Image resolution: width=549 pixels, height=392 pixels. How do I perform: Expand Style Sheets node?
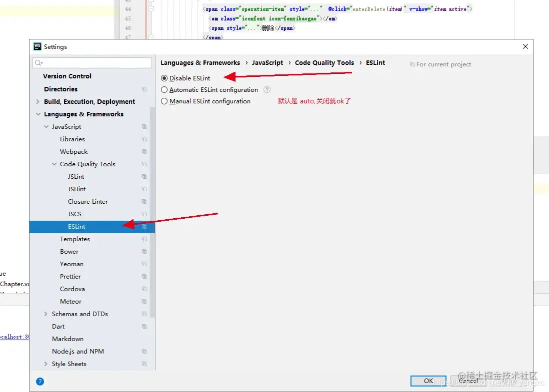[x=46, y=364]
